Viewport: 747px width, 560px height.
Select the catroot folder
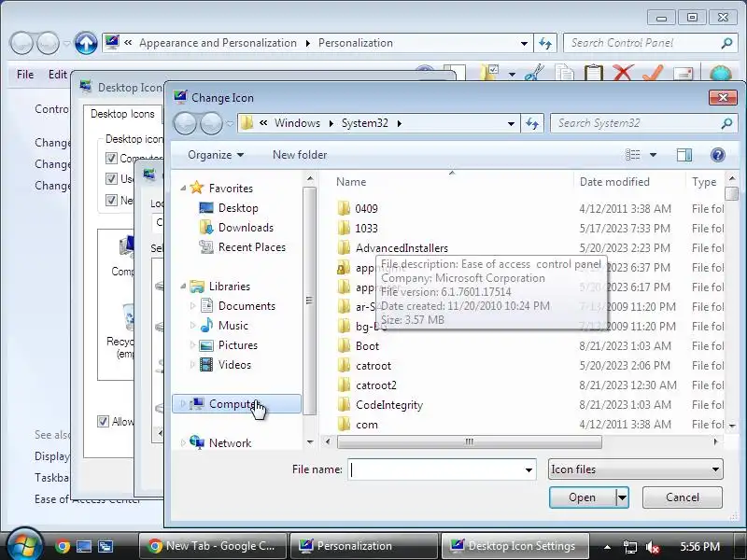373,365
